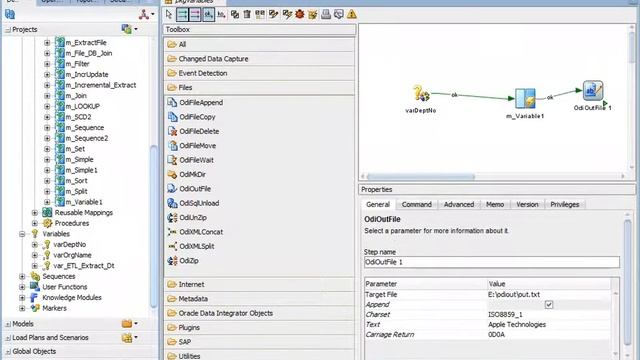Expand the Reusable Mappings node
The height and width of the screenshot is (360, 640).
(x=35, y=213)
